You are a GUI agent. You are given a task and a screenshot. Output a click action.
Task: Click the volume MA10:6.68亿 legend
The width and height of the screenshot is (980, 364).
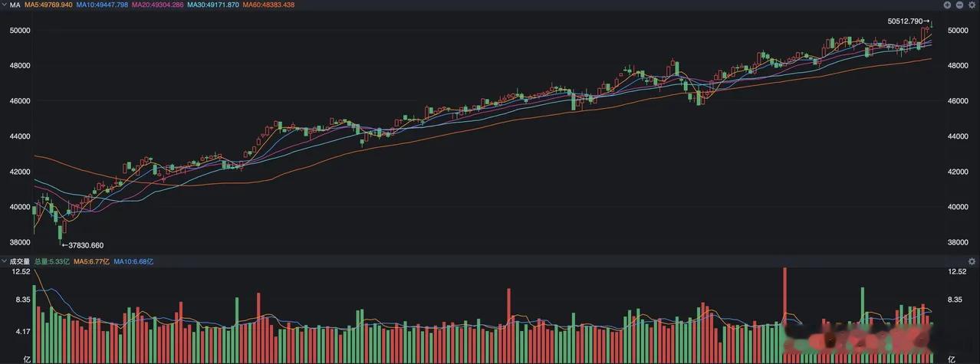click(133, 261)
